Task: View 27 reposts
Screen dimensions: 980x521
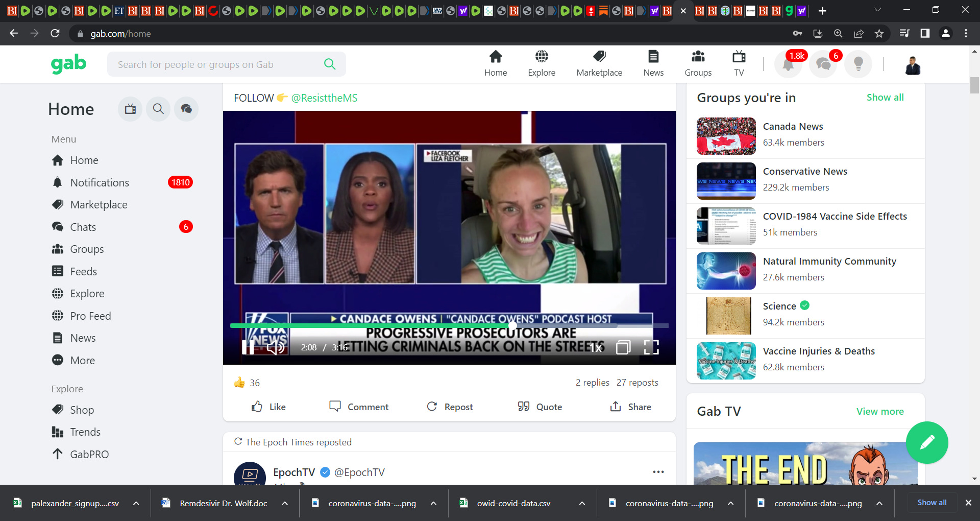Action: pos(638,383)
